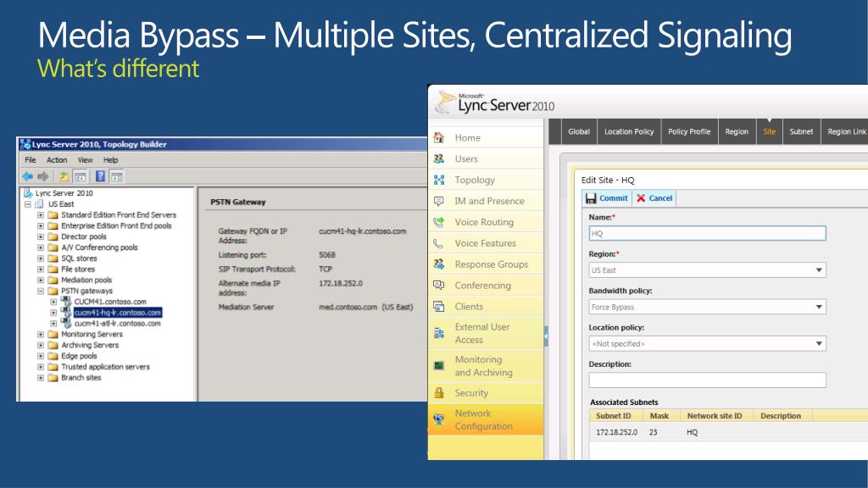Select A/V Conferencing pools in the tree
This screenshot has height=488, width=868.
99,247
